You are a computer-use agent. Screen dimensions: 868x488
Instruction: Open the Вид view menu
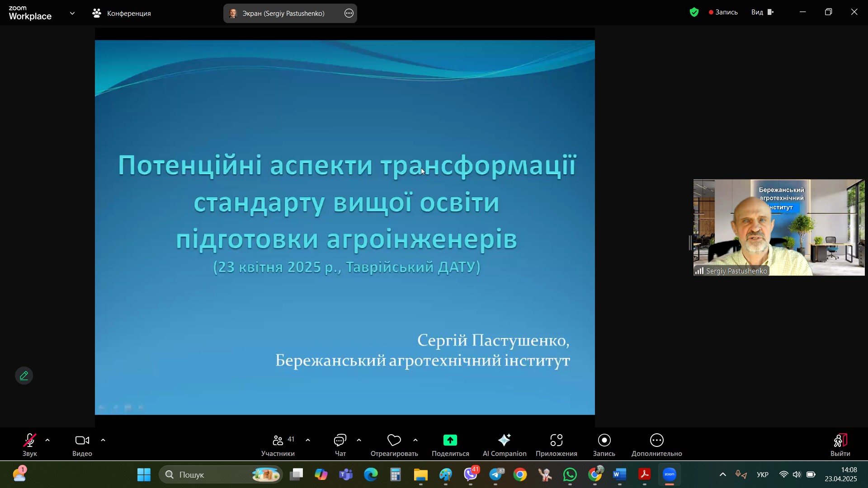pos(763,12)
